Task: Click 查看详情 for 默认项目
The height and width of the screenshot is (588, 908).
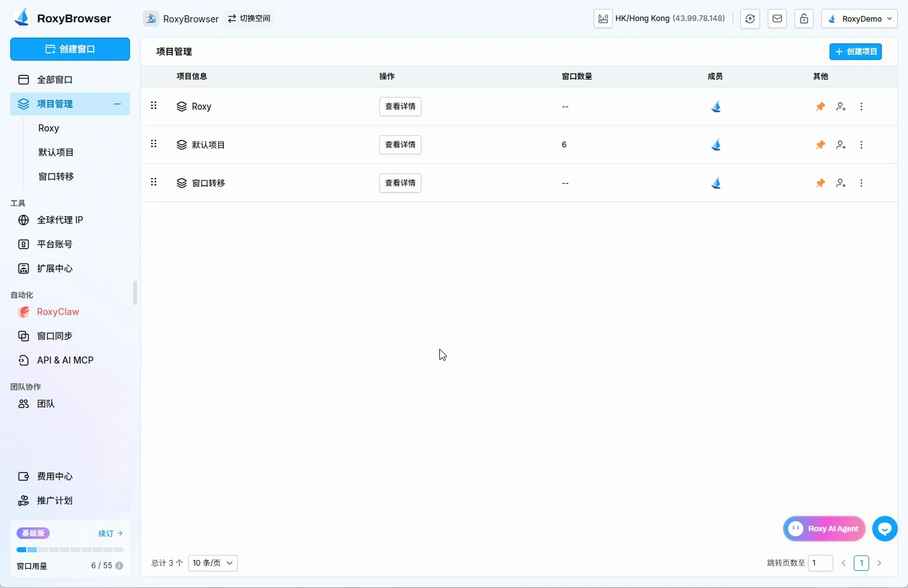Action: pyautogui.click(x=400, y=145)
